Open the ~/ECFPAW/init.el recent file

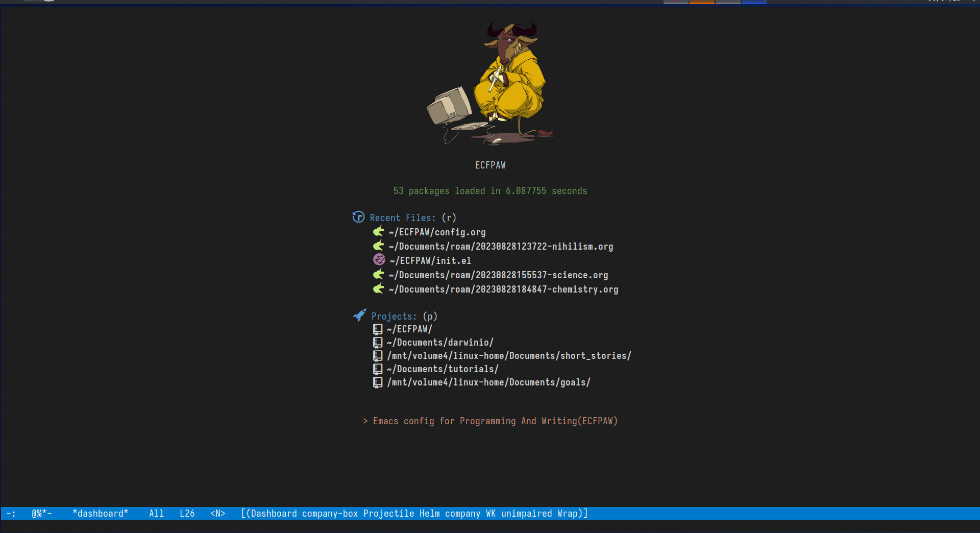(x=430, y=261)
